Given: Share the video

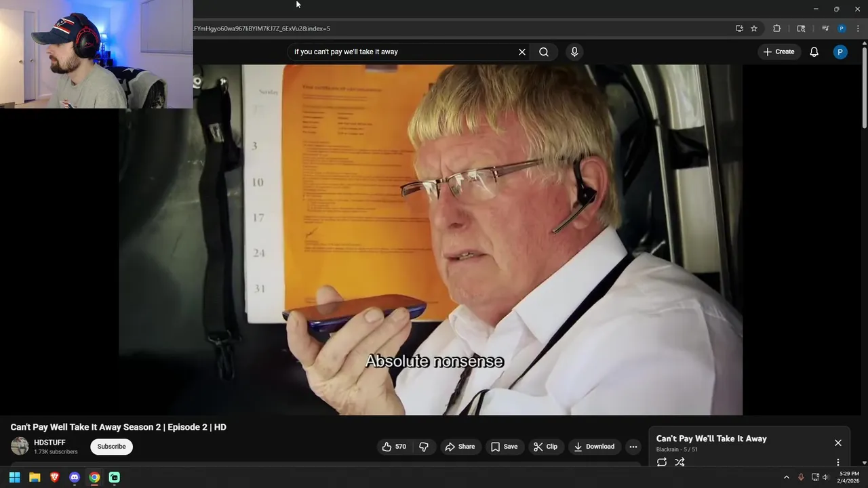Looking at the screenshot, I should click(x=460, y=447).
